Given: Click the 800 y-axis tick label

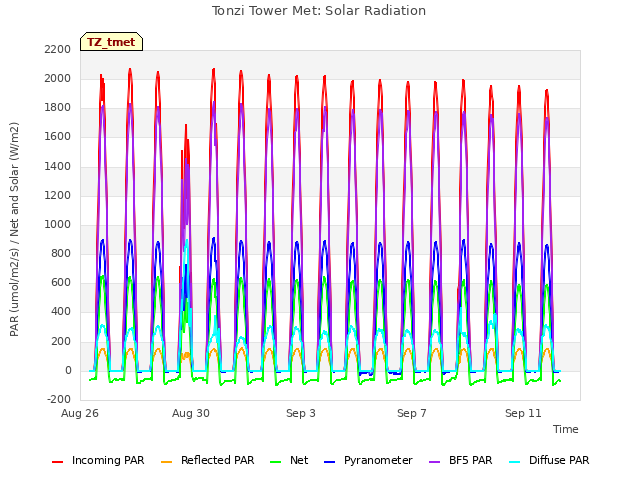Looking at the screenshot, I should (x=61, y=253).
